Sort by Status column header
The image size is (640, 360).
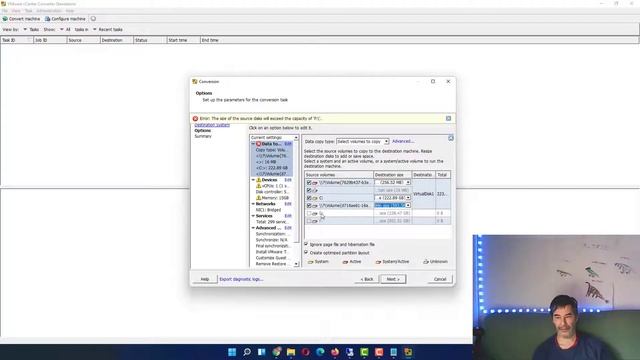(150, 40)
